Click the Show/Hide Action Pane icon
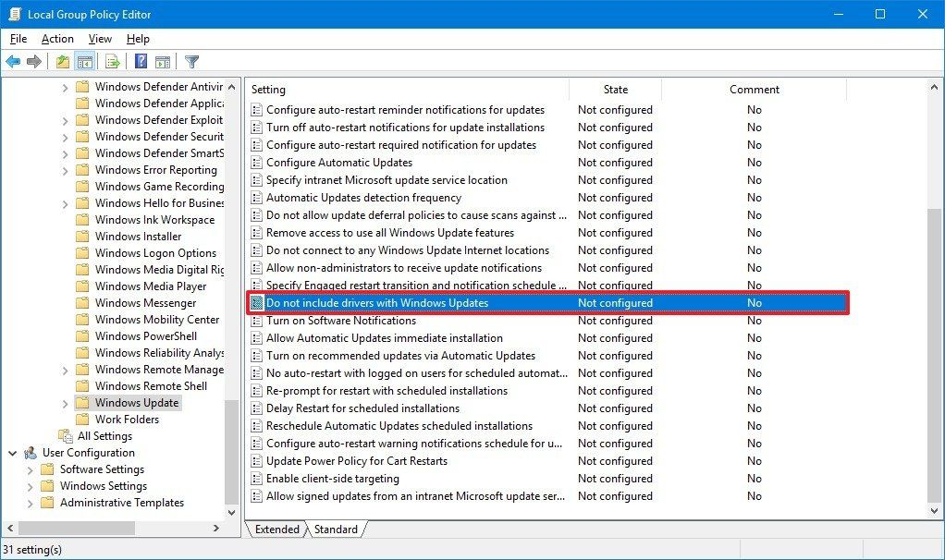Image resolution: width=945 pixels, height=560 pixels. pyautogui.click(x=162, y=61)
